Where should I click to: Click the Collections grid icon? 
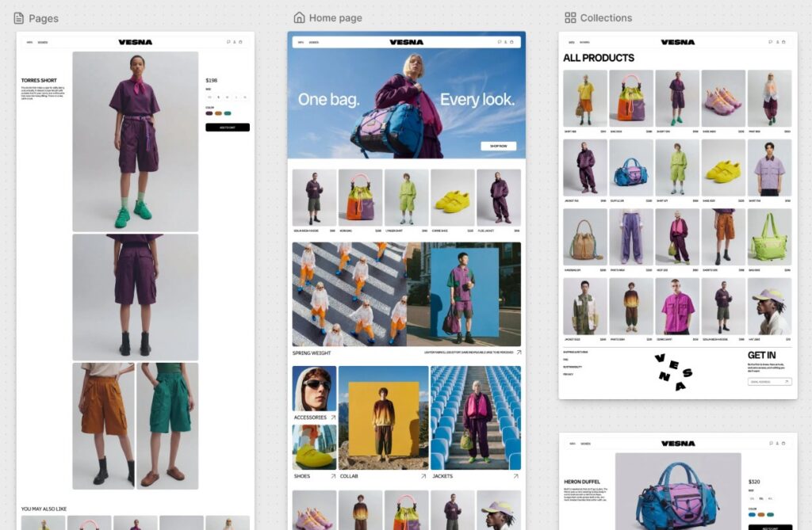point(570,17)
